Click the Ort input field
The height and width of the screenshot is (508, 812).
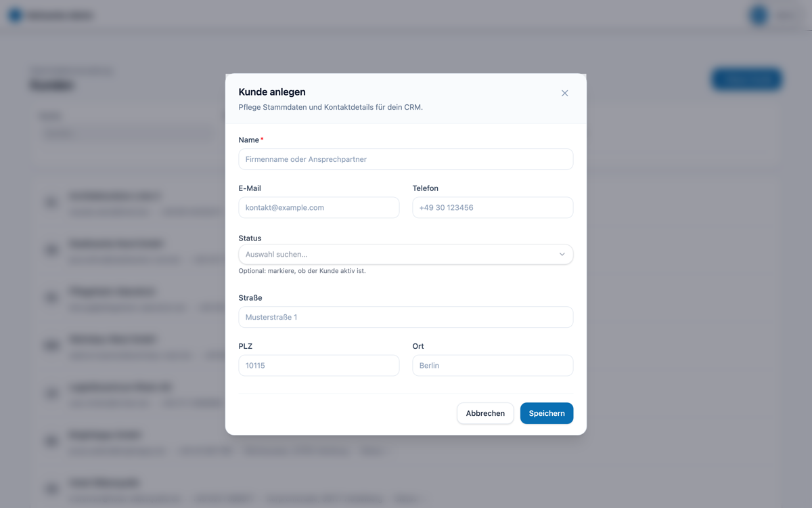[x=493, y=365]
